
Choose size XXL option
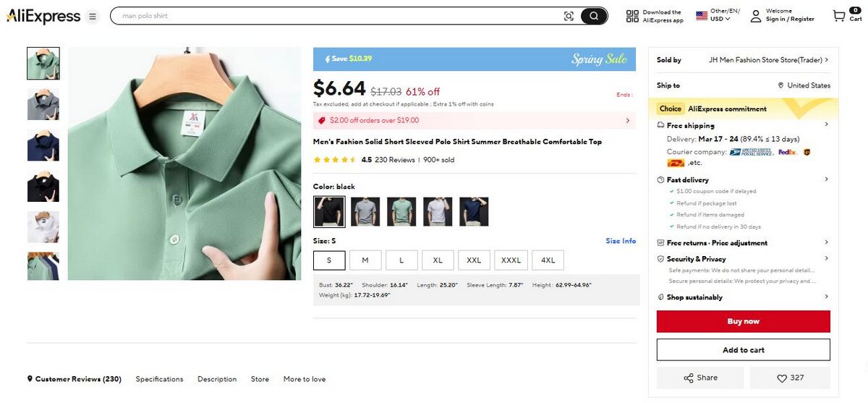click(x=474, y=260)
